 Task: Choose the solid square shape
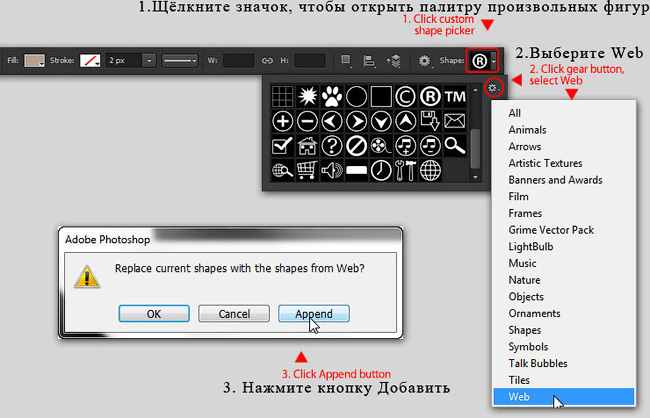381,97
